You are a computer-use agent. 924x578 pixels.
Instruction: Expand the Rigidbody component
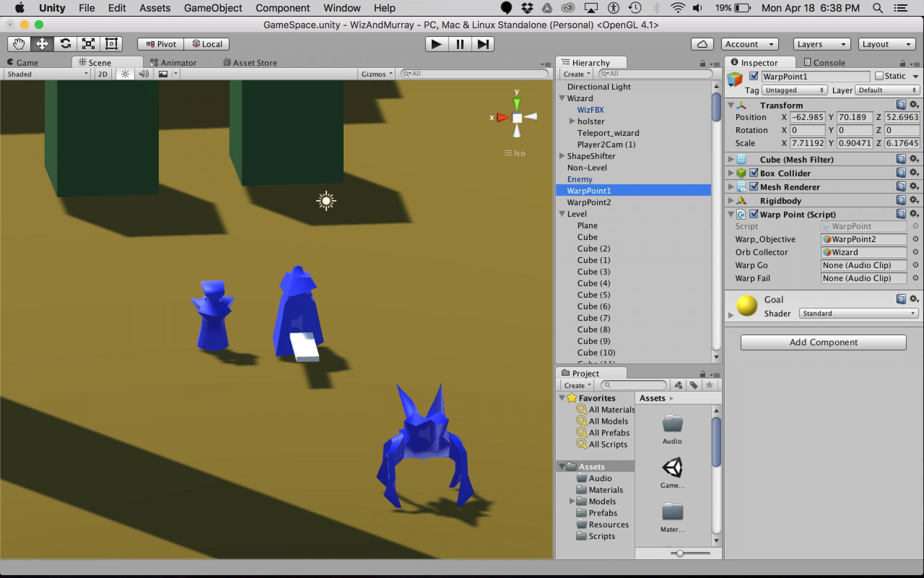click(x=731, y=200)
